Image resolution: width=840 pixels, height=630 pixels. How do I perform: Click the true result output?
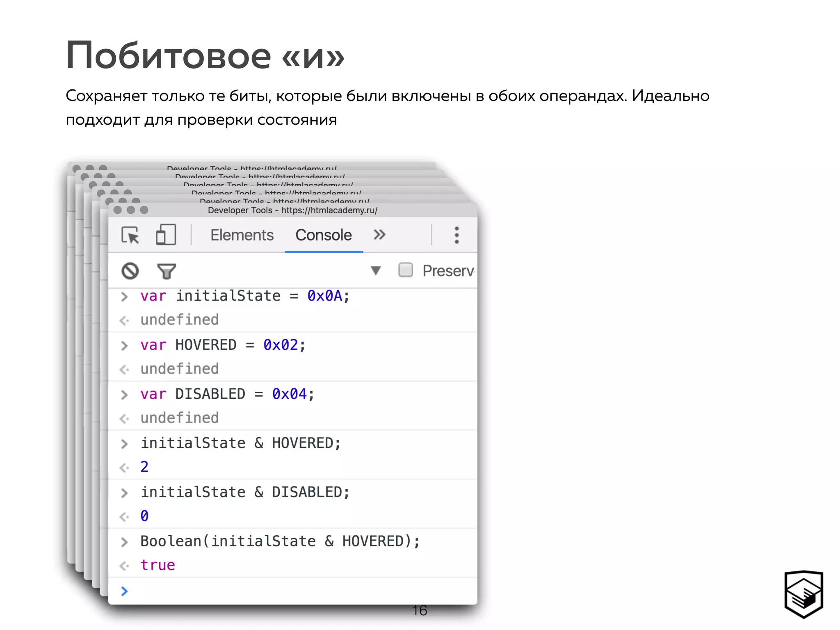tap(157, 565)
